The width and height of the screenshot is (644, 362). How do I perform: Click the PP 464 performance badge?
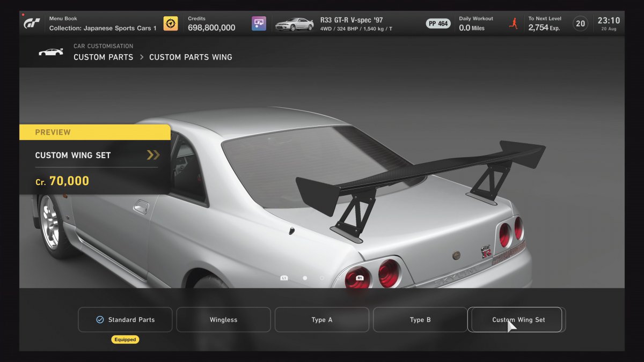click(x=438, y=24)
